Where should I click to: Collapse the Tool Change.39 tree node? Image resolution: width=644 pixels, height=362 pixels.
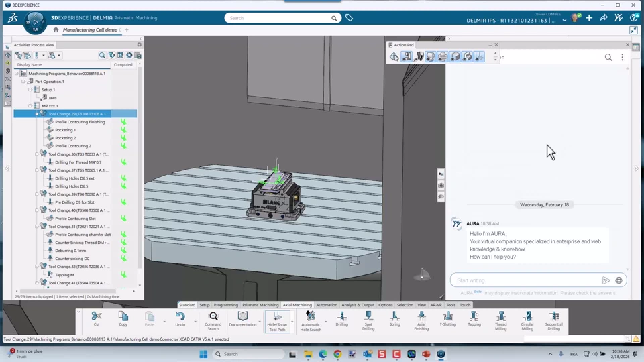36,194
